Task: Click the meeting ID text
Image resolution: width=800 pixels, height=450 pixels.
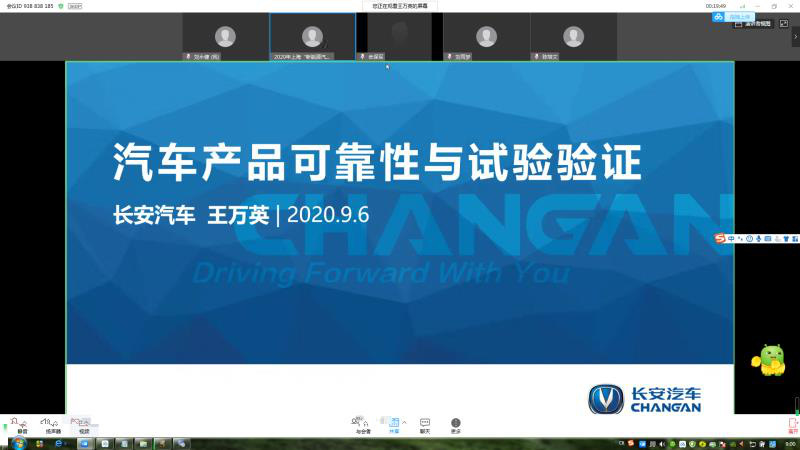Action: pyautogui.click(x=30, y=6)
